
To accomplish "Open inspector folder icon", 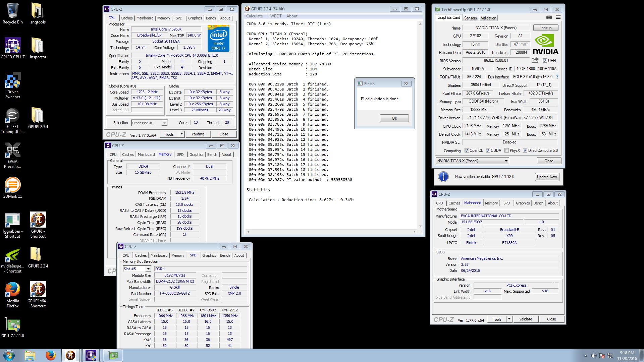I will coord(38,48).
